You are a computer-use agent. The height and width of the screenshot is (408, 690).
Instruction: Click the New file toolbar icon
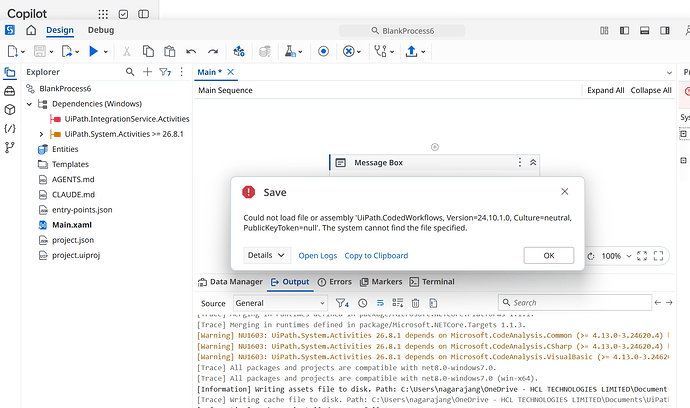[x=12, y=51]
